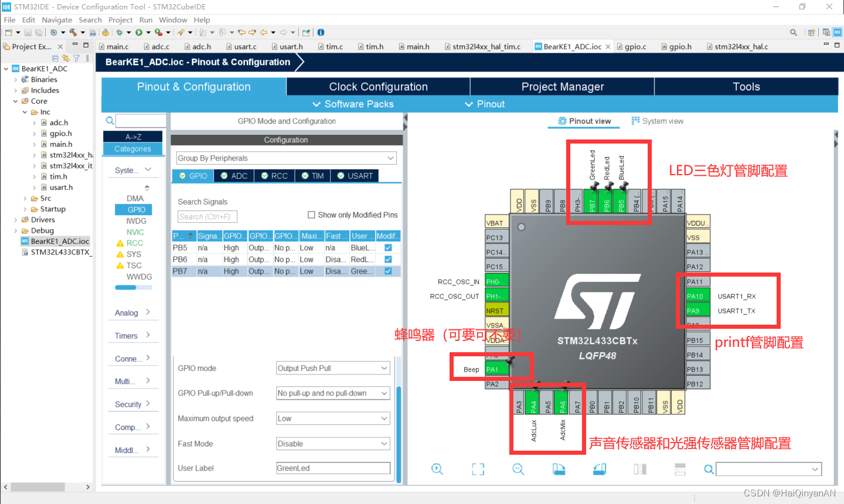Click the Build hammer toolbar icon

point(73,32)
